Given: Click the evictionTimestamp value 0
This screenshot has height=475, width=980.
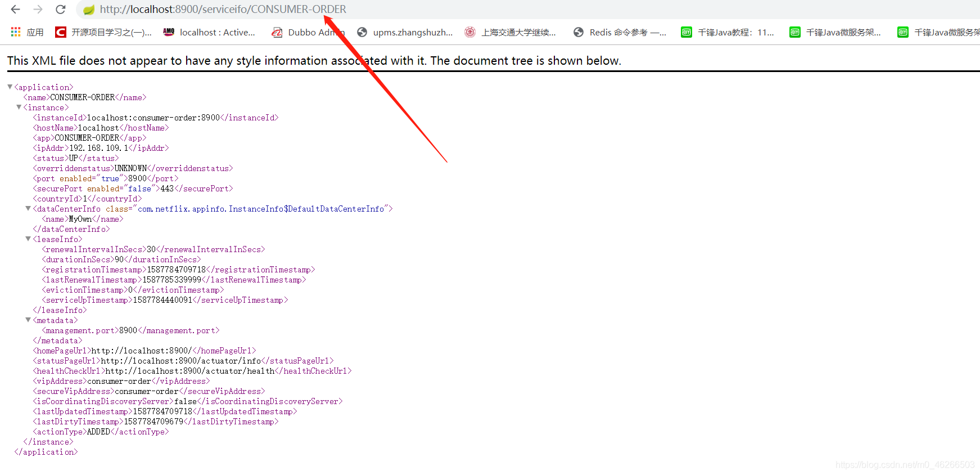Looking at the screenshot, I should pos(130,290).
